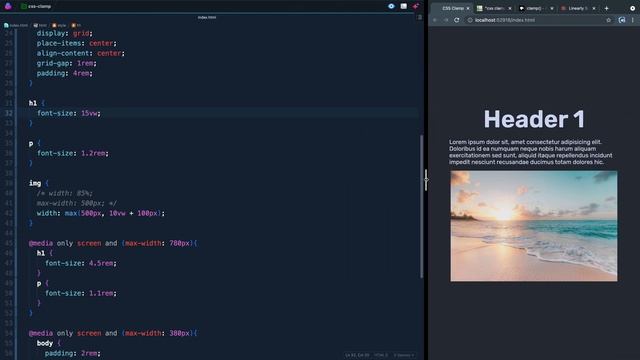Click the editor vertical scrollbar
Image resolution: width=640 pixels, height=360 pixels.
(x=421, y=206)
